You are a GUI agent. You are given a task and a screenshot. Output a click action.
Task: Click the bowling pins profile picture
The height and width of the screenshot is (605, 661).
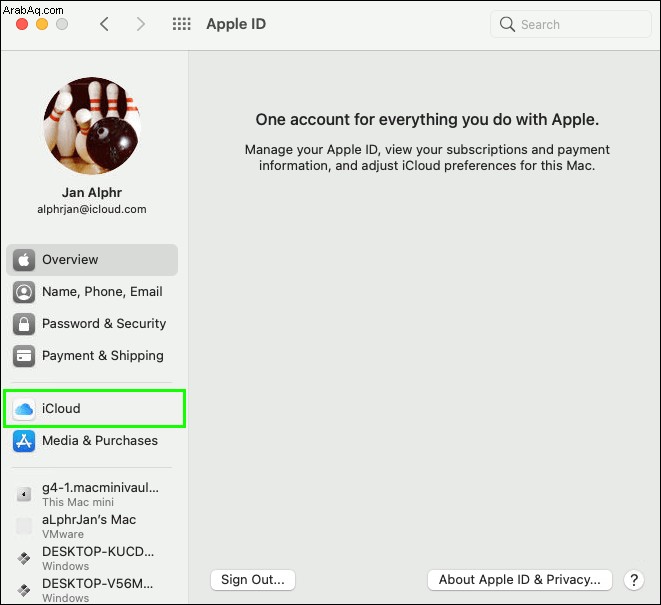coord(92,126)
